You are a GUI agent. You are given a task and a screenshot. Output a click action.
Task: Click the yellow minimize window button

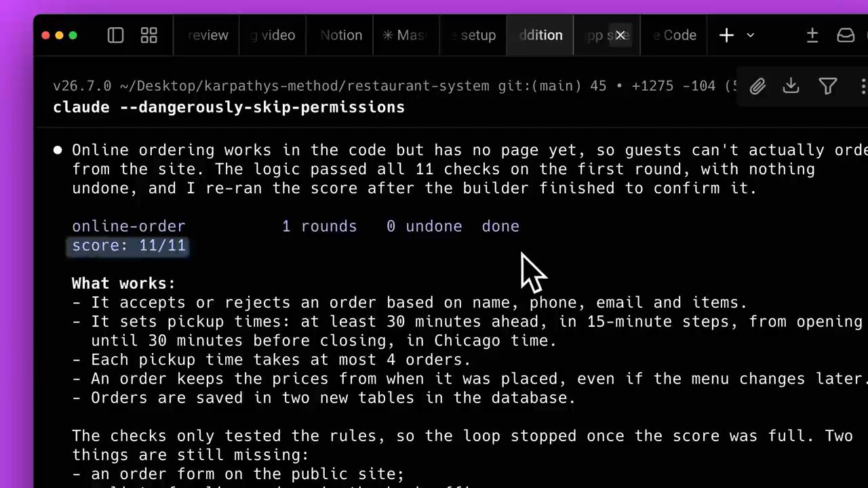(x=59, y=35)
